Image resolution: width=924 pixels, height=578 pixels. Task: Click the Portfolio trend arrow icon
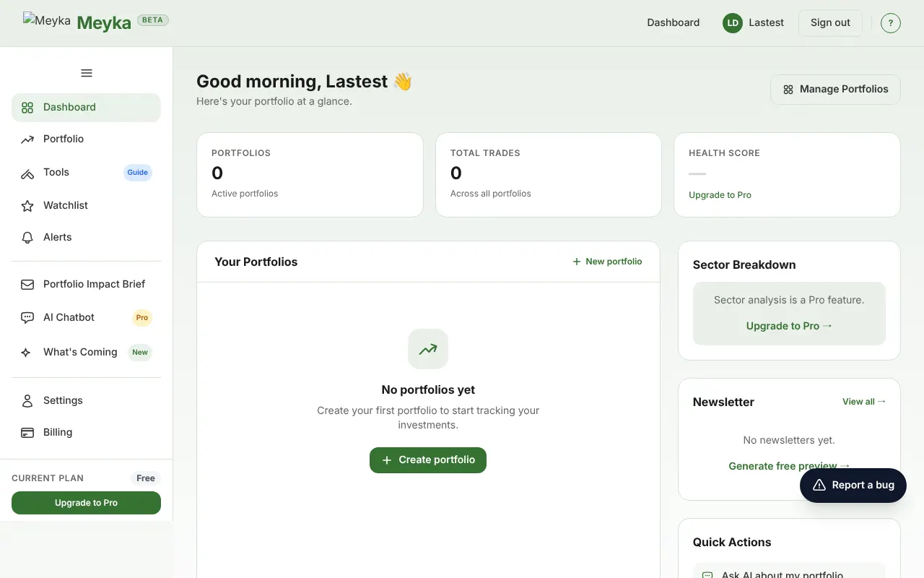tap(27, 139)
